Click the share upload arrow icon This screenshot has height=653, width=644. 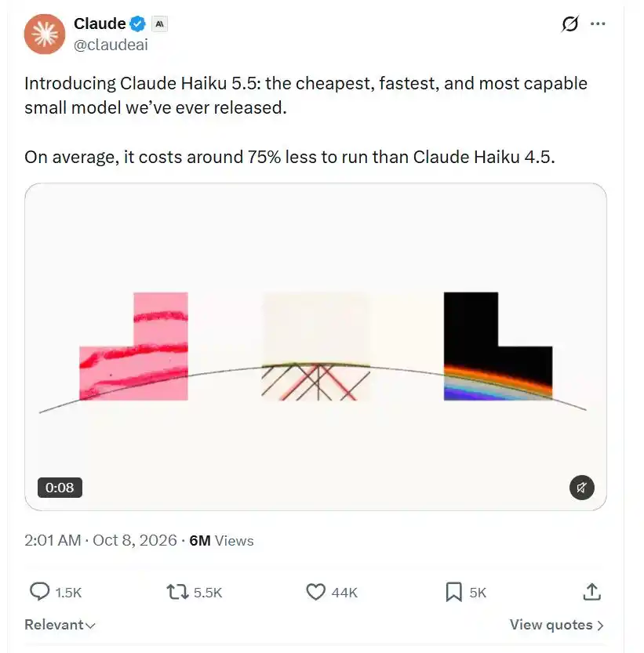[592, 592]
